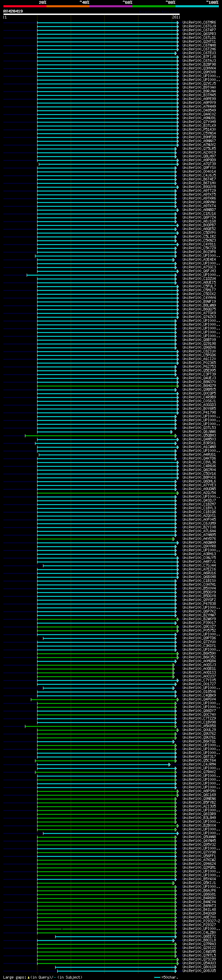Select hit label UniRef100_Q6EE72
The image size is (222, 980).
(199, 936)
